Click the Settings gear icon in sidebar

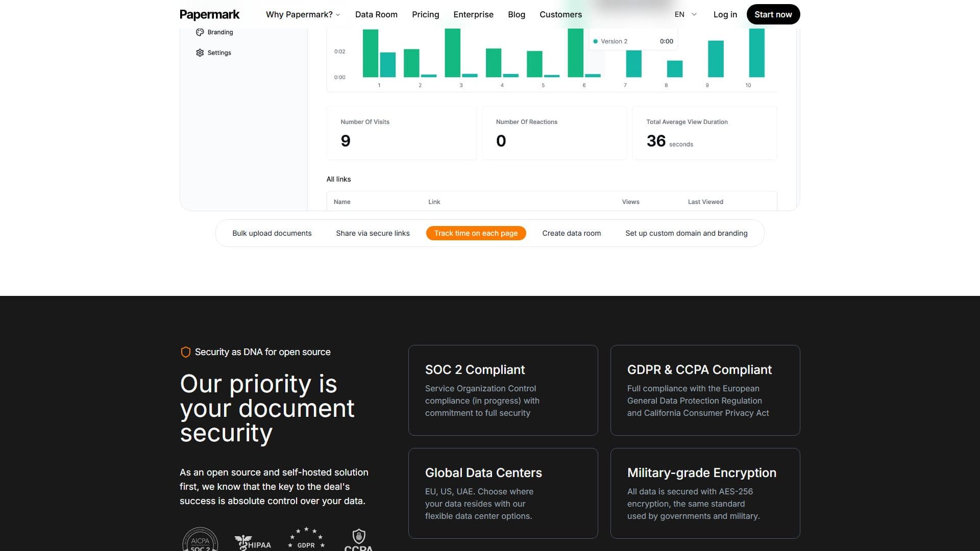(x=200, y=53)
